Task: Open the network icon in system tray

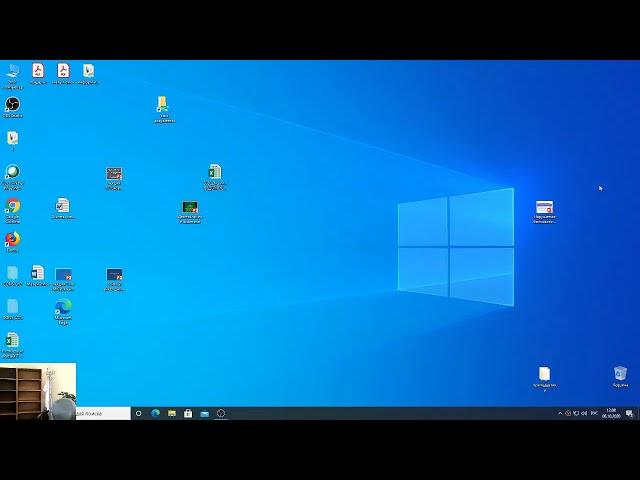Action: (576, 413)
